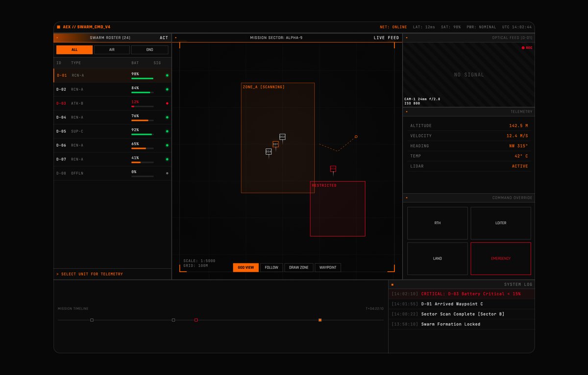
Task: Expand the TELEMETRY panel header
Action: coord(406,112)
